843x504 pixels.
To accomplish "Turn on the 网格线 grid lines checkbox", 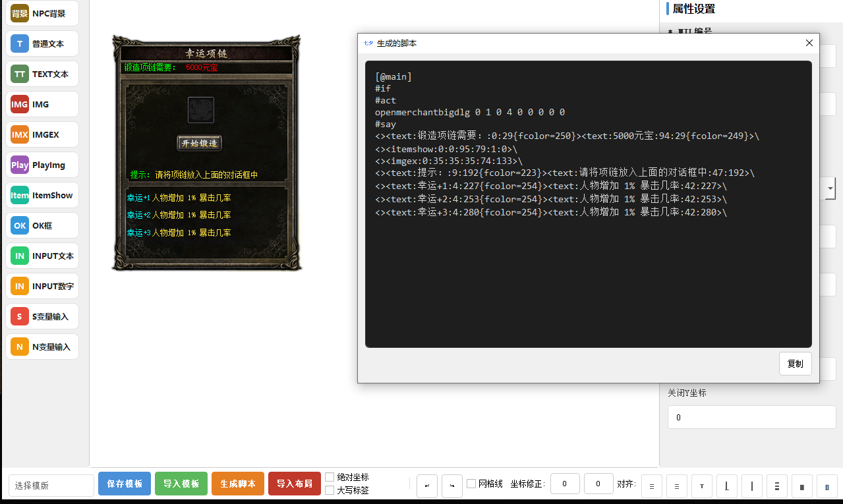I will click(471, 484).
